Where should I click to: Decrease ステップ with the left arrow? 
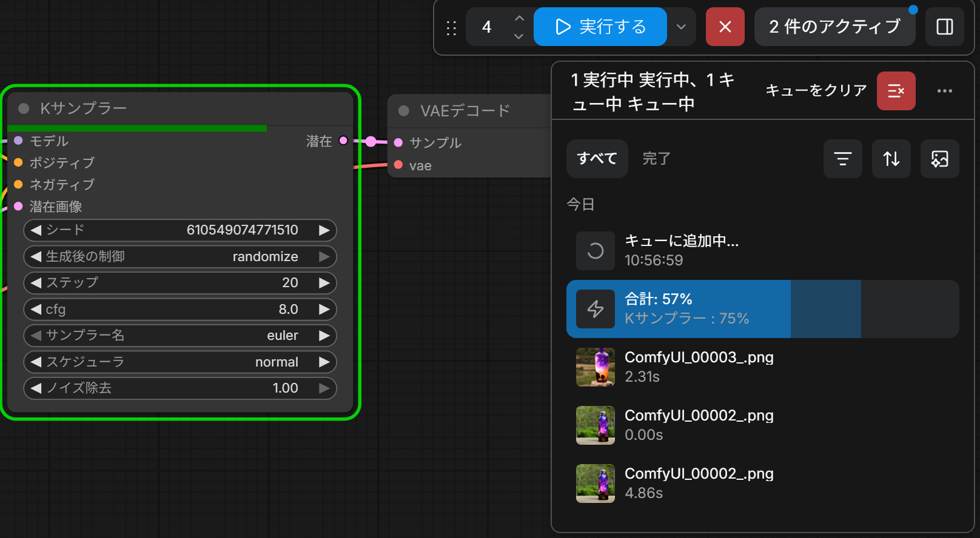tap(36, 283)
